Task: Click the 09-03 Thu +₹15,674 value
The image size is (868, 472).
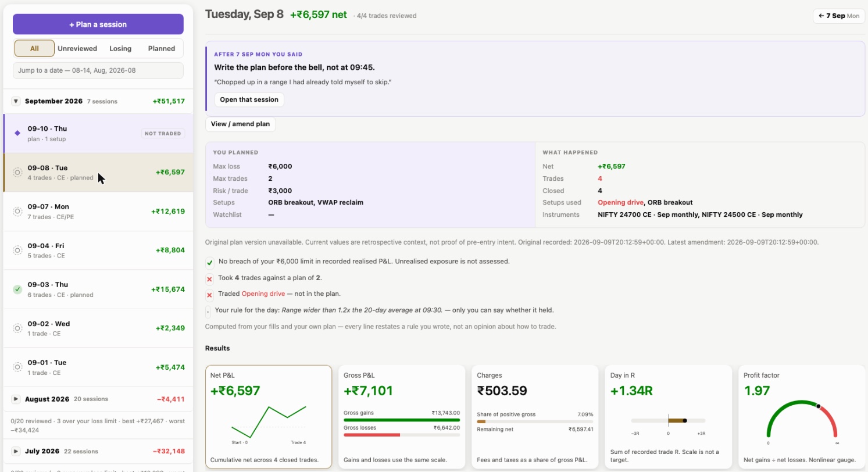Action: [x=168, y=289]
